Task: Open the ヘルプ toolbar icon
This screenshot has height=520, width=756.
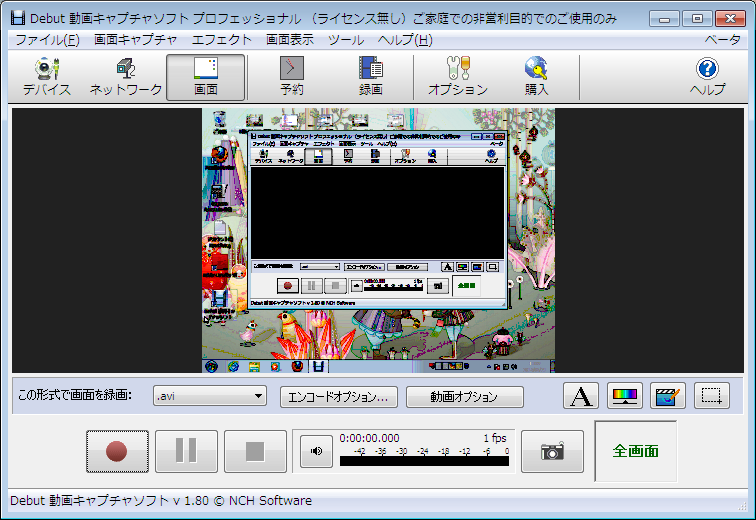Action: (x=707, y=77)
